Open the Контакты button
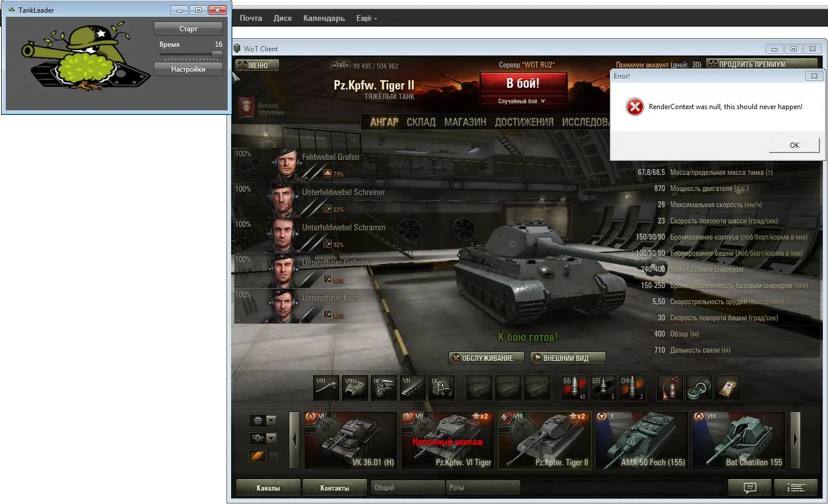The height and width of the screenshot is (504, 828). point(335,488)
